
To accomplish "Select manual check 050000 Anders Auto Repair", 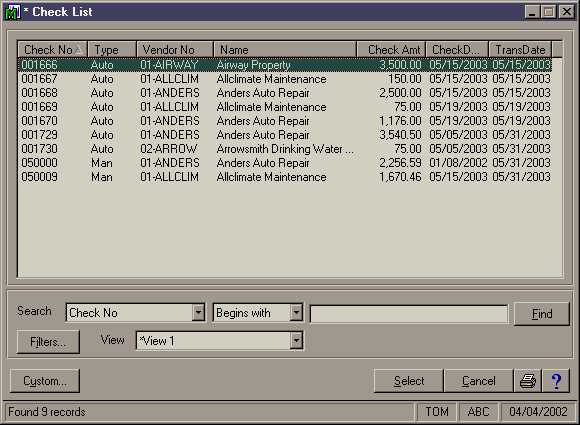I will tap(286, 163).
